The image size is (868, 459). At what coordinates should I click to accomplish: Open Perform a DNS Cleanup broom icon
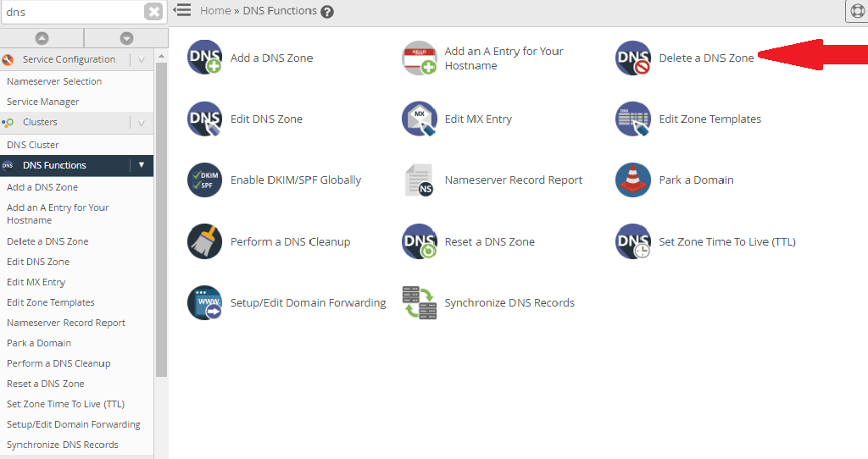(204, 241)
